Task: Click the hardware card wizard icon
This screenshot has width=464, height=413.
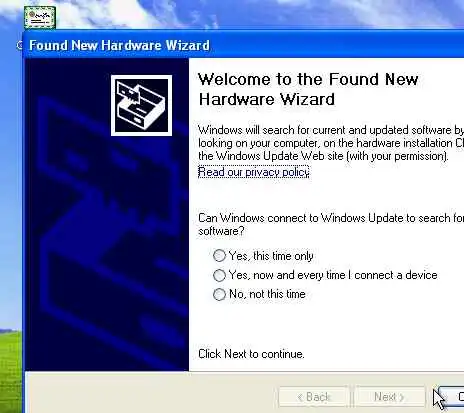Action: (x=141, y=105)
